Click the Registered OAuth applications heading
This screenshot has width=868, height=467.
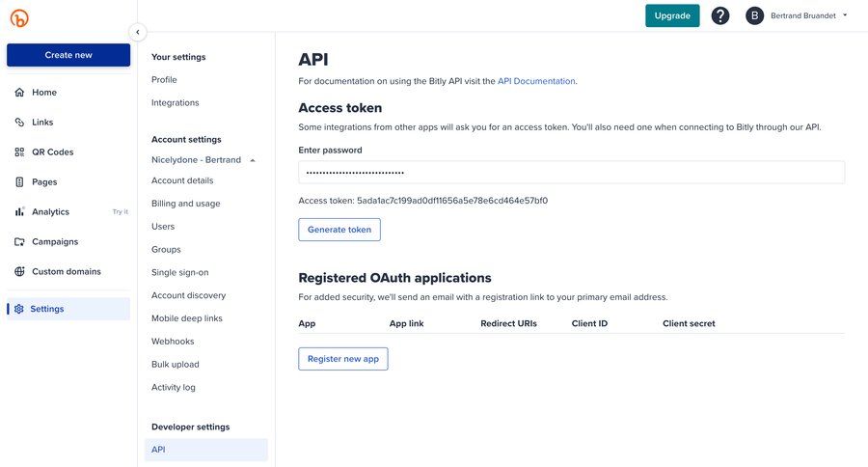coord(394,278)
